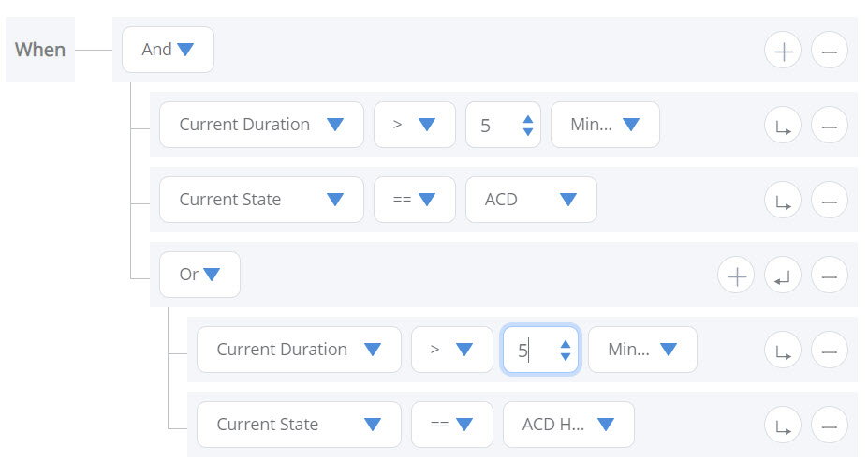868x463 pixels.
Task: Delete the nested Current Duration row
Action: (x=830, y=350)
